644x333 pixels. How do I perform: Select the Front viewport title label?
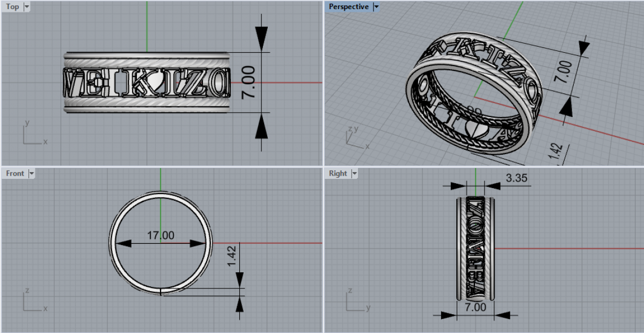[x=15, y=173]
